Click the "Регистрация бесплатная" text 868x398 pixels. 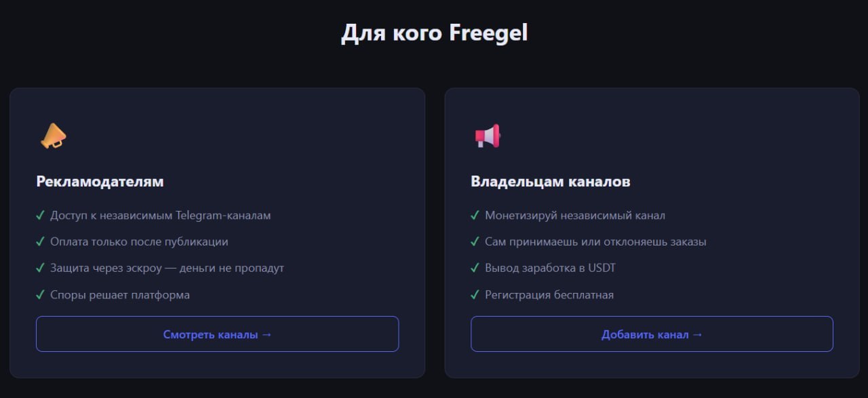[x=549, y=295]
